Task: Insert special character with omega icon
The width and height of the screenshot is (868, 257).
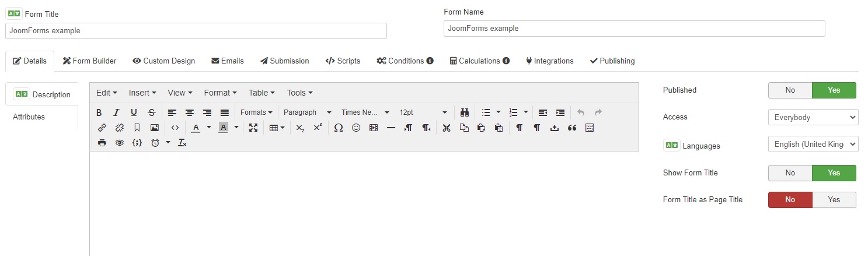Action: [x=338, y=128]
